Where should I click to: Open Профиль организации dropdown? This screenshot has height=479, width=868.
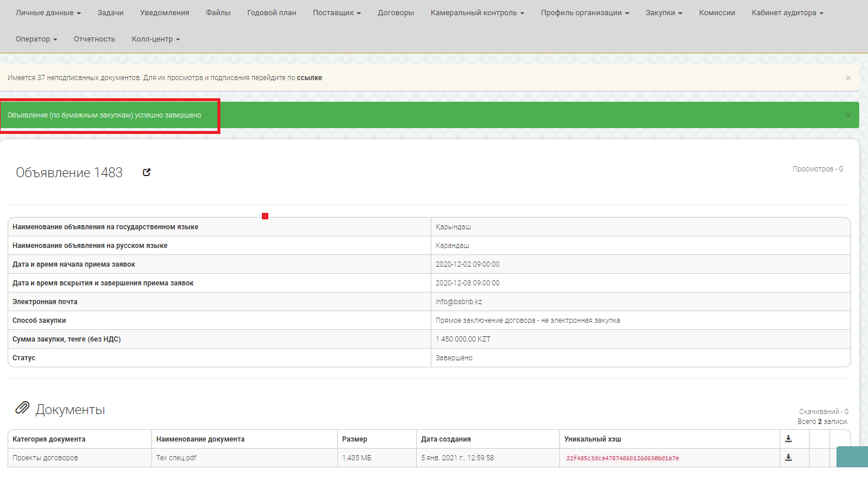(x=585, y=13)
